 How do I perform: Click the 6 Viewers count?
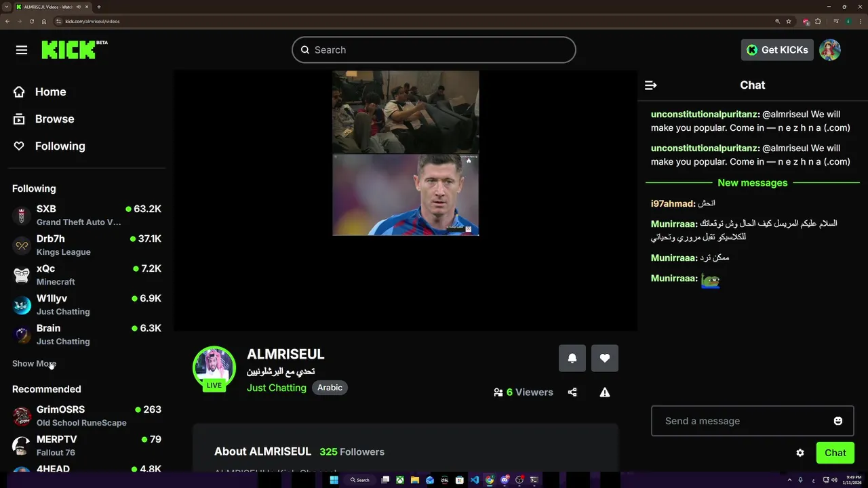click(x=524, y=392)
